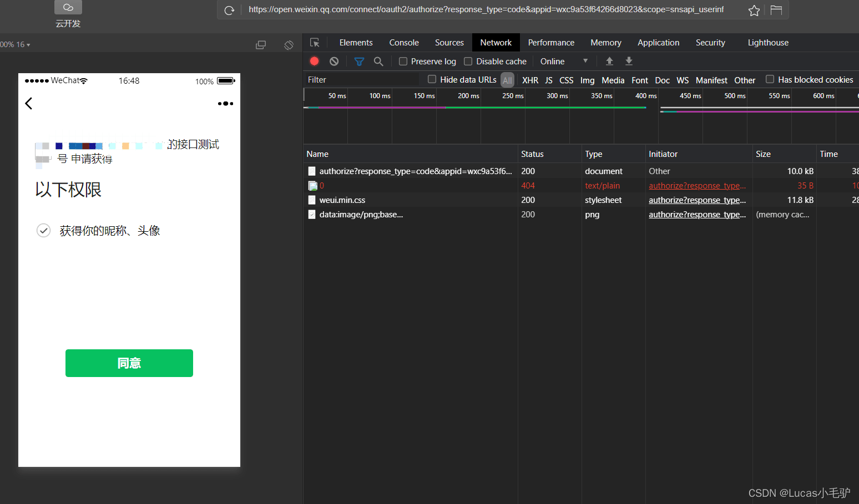Sort by the Size column header
859x504 pixels.
784,154
